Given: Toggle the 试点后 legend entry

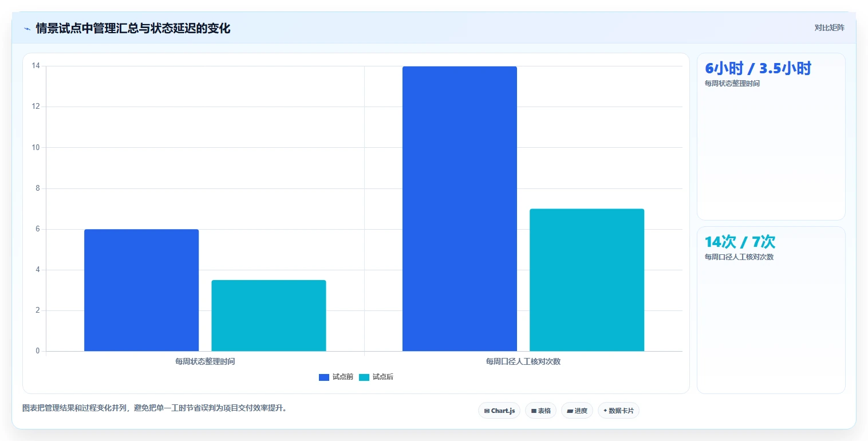Looking at the screenshot, I should pyautogui.click(x=376, y=377).
